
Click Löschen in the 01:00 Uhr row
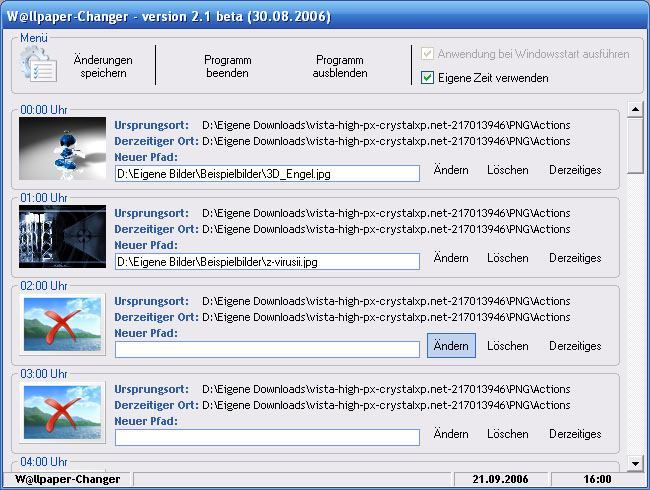pyautogui.click(x=508, y=257)
